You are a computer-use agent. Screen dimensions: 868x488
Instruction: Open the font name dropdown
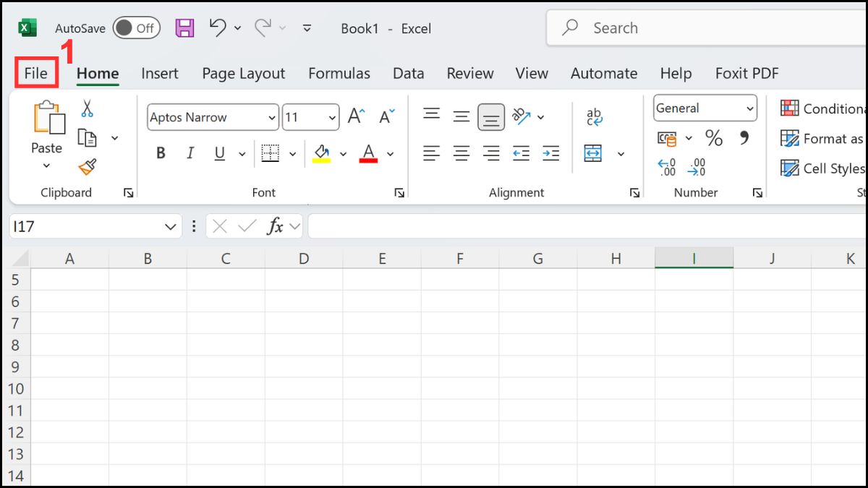click(272, 117)
